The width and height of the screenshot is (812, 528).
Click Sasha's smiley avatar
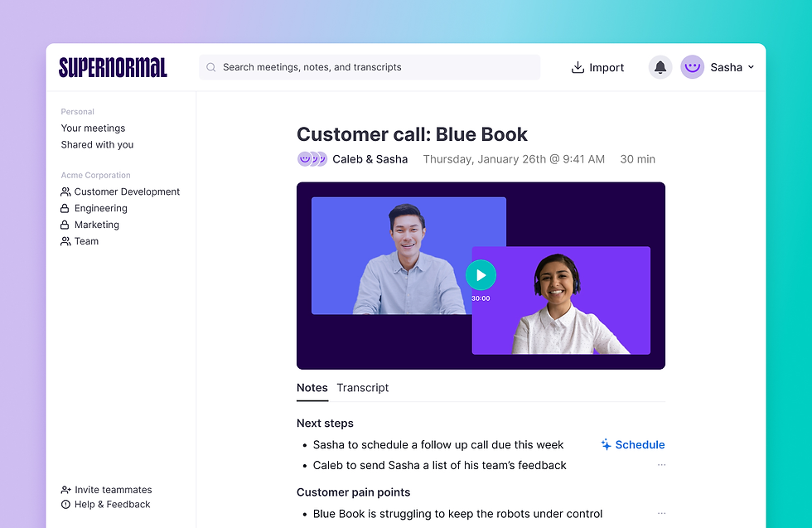click(692, 67)
